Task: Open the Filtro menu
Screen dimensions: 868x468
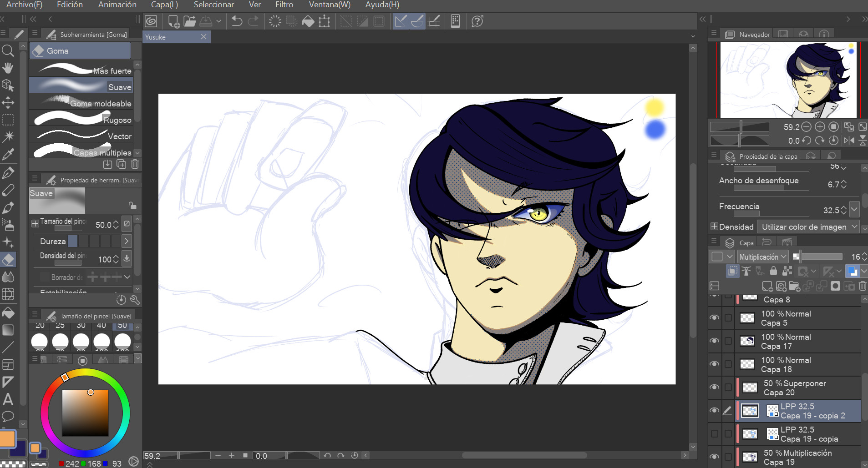Action: click(284, 5)
